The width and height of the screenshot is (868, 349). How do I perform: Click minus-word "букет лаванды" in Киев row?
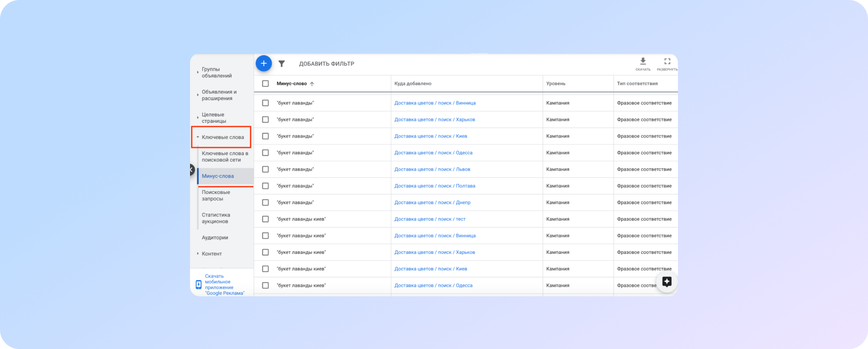pos(295,136)
